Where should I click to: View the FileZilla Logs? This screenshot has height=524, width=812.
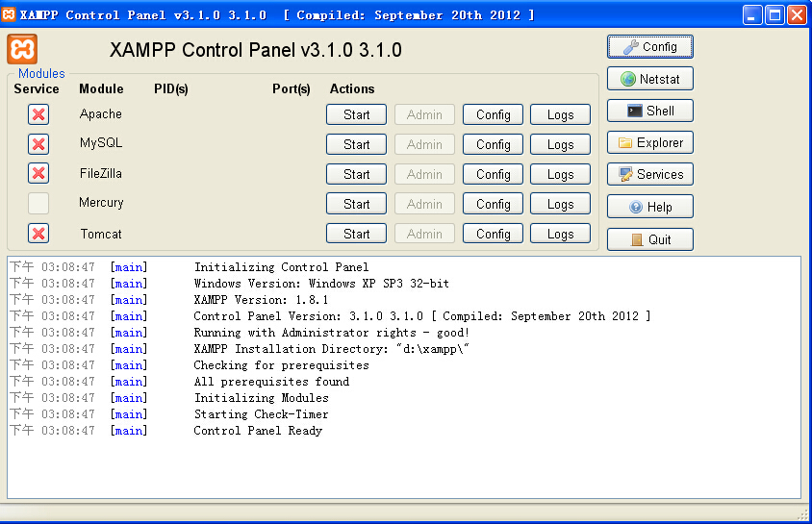click(560, 174)
